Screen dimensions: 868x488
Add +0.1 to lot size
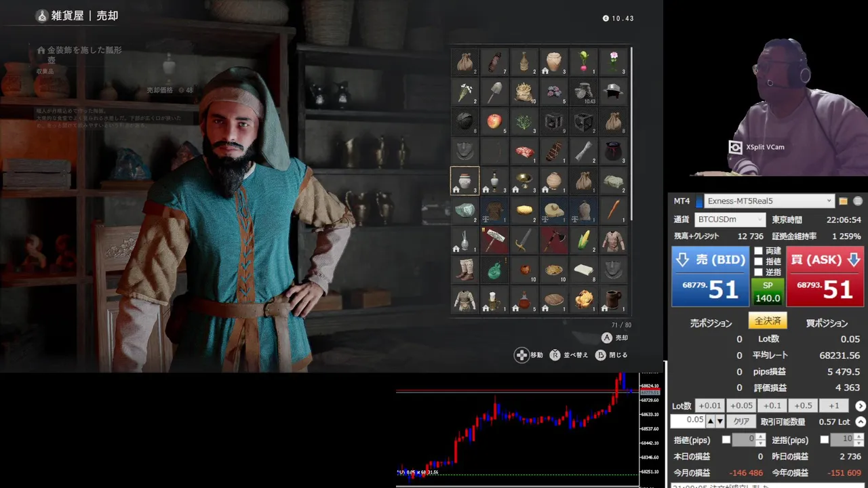click(x=772, y=406)
